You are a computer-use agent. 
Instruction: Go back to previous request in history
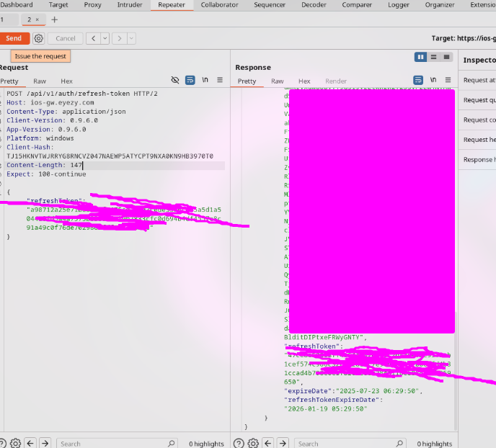pyautogui.click(x=93, y=39)
